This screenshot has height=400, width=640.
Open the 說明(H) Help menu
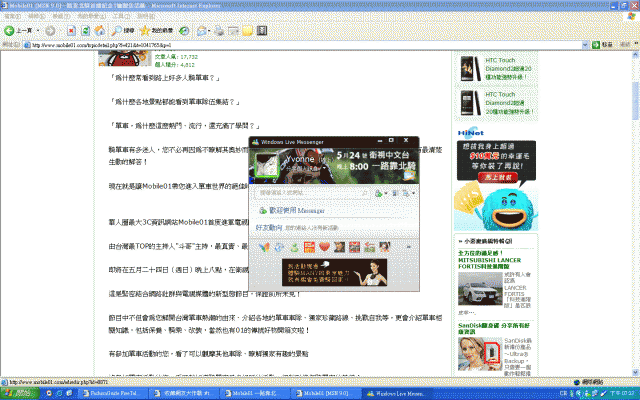click(x=146, y=16)
